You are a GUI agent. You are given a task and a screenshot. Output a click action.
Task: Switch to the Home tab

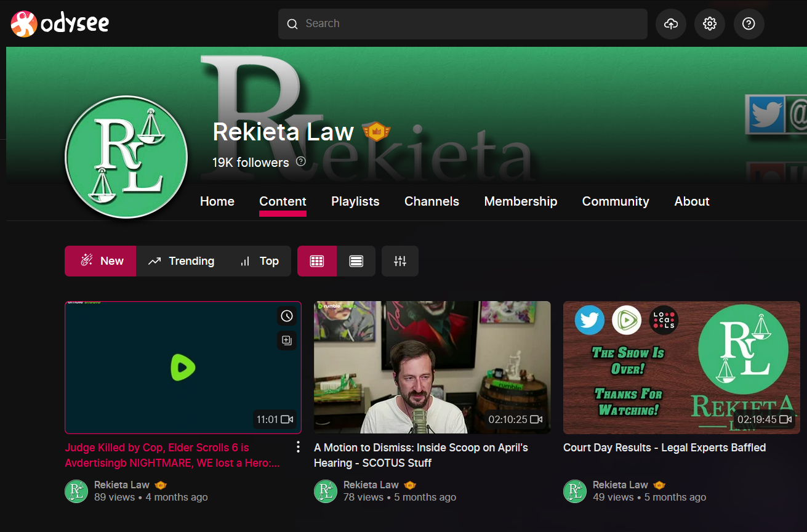coord(217,201)
